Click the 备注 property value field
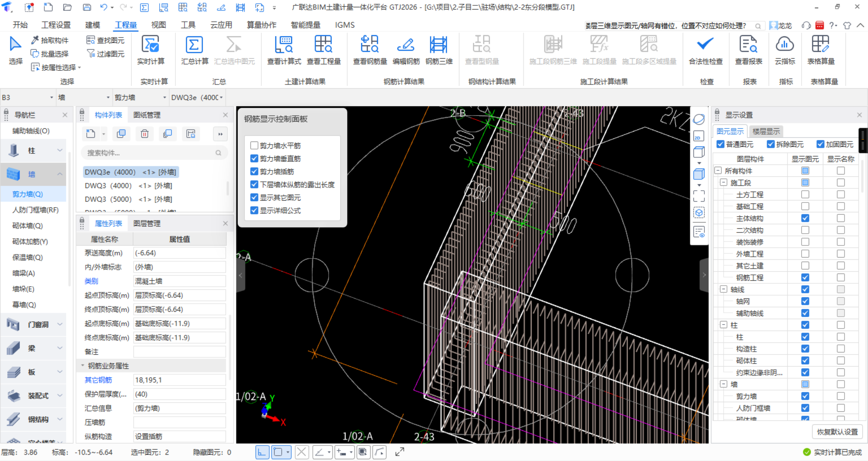 click(179, 352)
